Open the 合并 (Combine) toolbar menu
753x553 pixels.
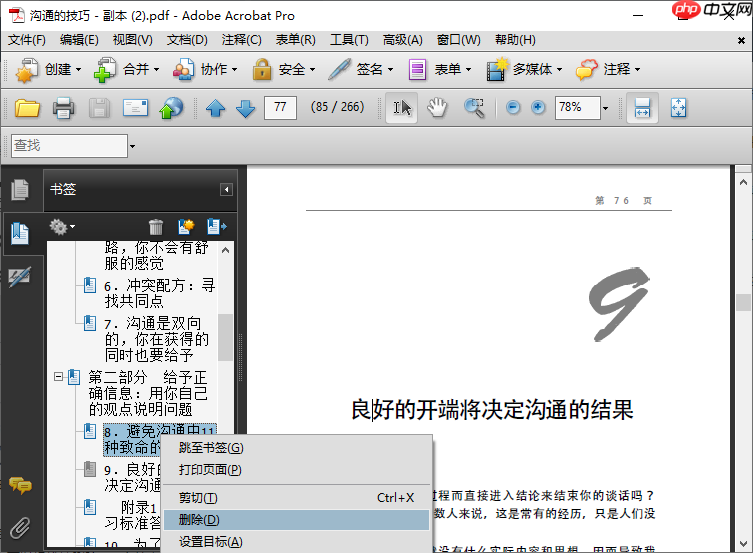coord(126,70)
